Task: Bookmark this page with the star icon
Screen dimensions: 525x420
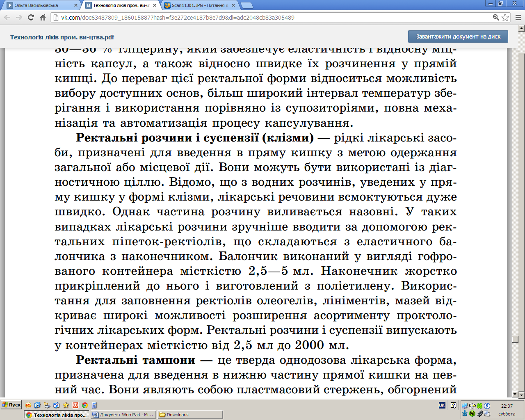Action: (505, 17)
